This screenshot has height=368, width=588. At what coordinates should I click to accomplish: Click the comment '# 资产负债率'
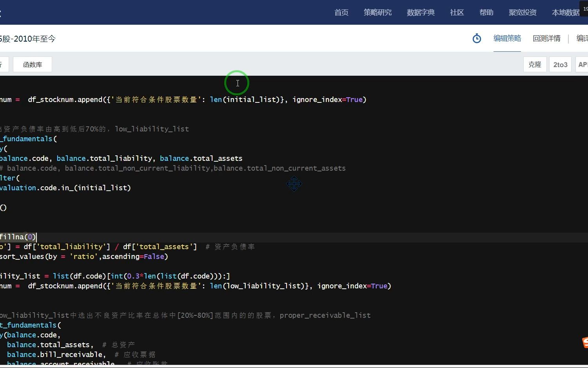coord(230,247)
